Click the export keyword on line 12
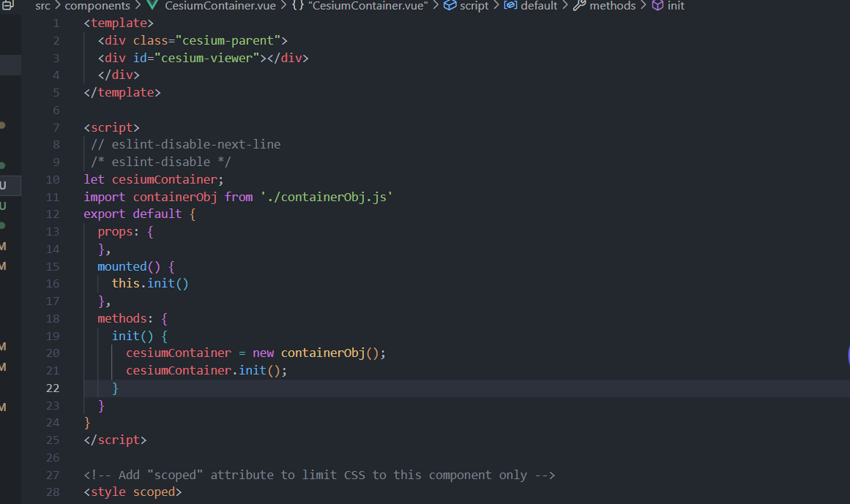Image resolution: width=850 pixels, height=504 pixels. tap(105, 214)
